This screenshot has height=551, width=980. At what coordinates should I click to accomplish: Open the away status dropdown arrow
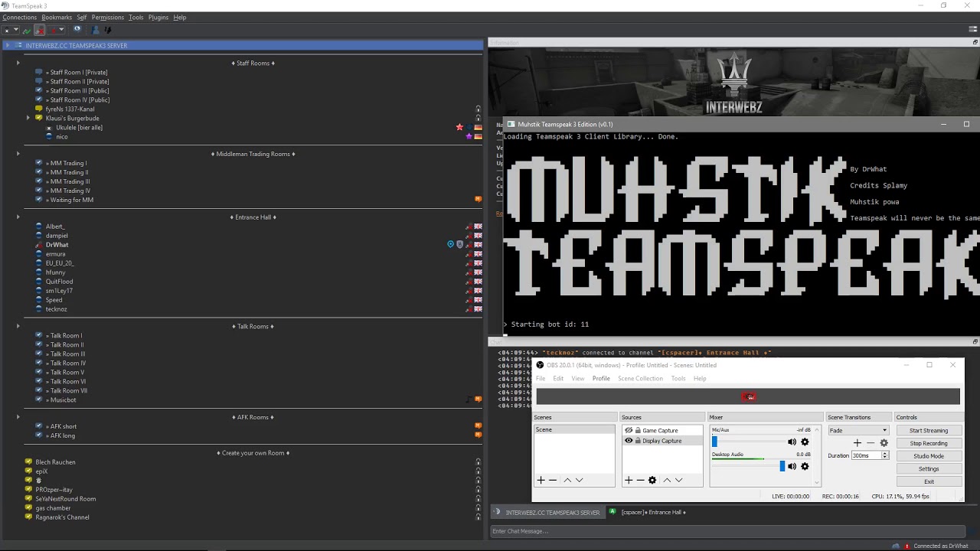16,30
